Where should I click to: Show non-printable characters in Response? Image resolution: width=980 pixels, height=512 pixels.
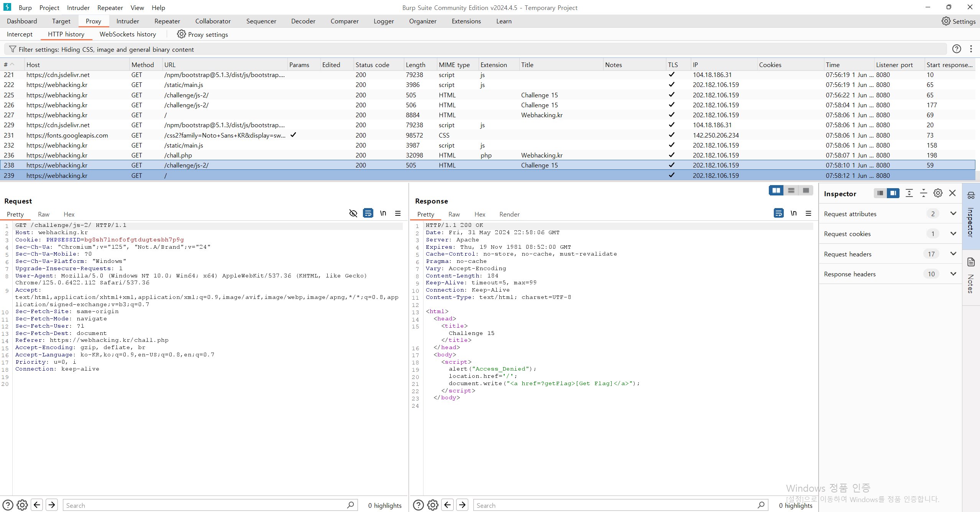793,213
